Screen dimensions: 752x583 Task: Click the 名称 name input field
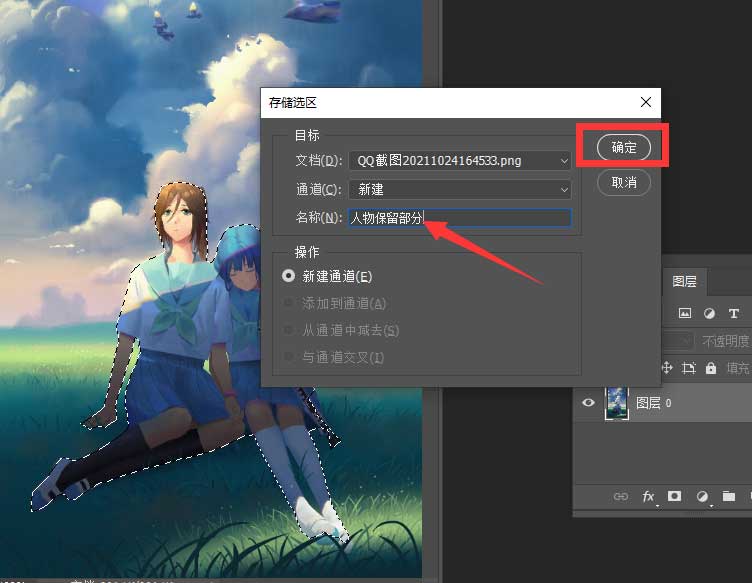point(460,218)
